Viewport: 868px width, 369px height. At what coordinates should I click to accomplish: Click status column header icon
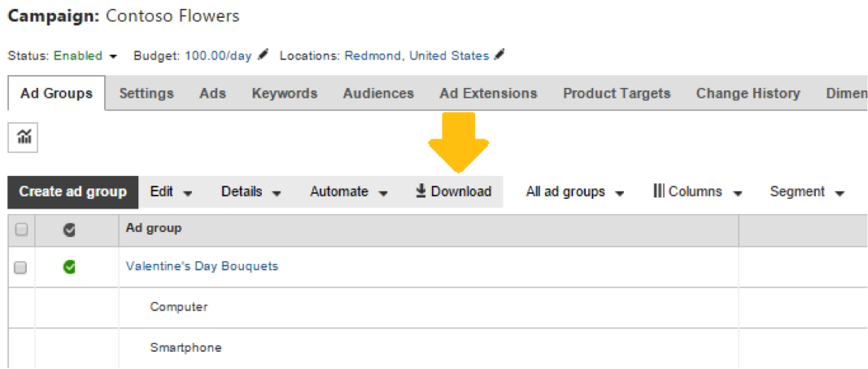click(70, 231)
